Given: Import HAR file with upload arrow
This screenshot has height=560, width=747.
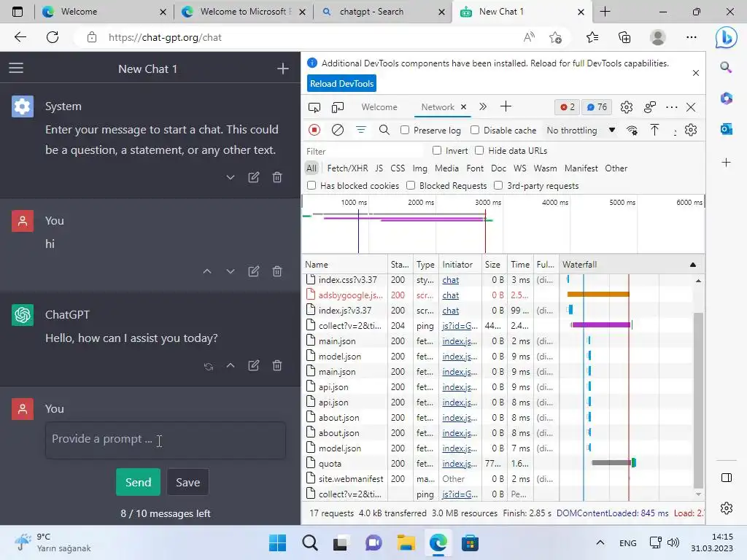Looking at the screenshot, I should [x=654, y=130].
